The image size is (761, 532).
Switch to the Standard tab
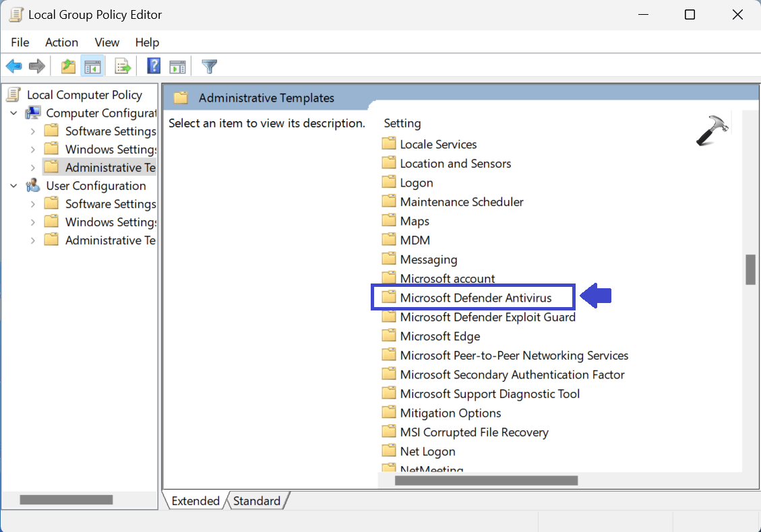(x=257, y=500)
